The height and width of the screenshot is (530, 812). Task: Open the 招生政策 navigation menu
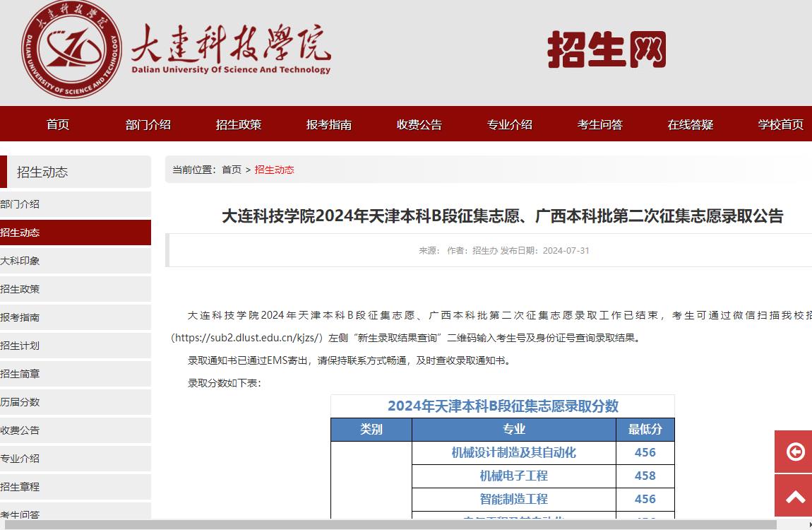point(239,124)
